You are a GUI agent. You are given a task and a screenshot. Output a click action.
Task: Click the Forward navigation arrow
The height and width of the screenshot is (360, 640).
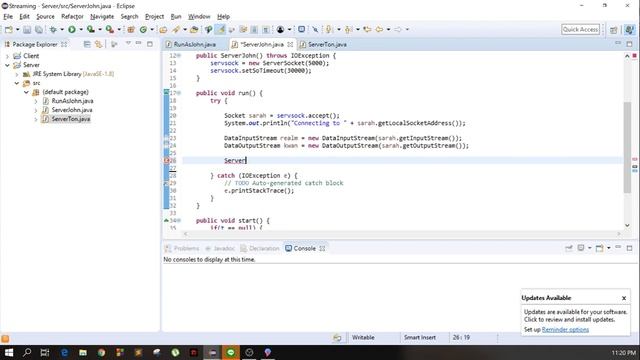(398, 29)
